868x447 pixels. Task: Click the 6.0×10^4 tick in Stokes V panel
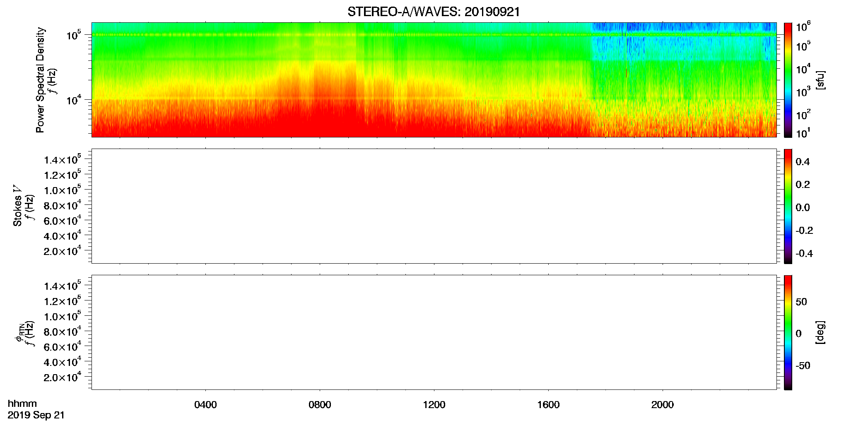point(63,221)
